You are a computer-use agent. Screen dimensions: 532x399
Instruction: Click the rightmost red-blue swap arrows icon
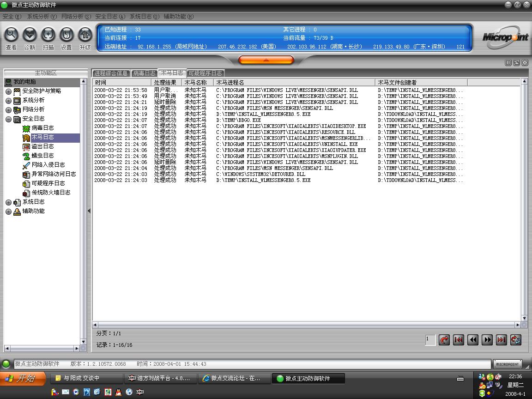tap(516, 339)
